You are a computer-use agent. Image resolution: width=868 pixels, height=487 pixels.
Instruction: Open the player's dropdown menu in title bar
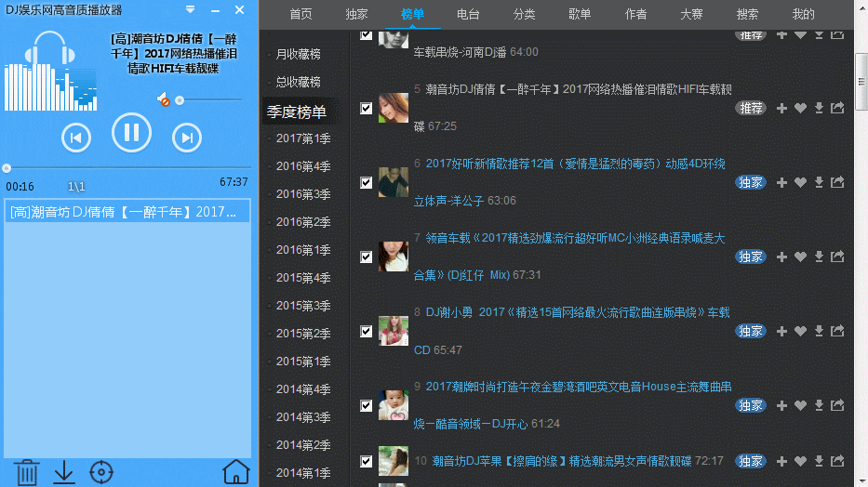(x=190, y=9)
